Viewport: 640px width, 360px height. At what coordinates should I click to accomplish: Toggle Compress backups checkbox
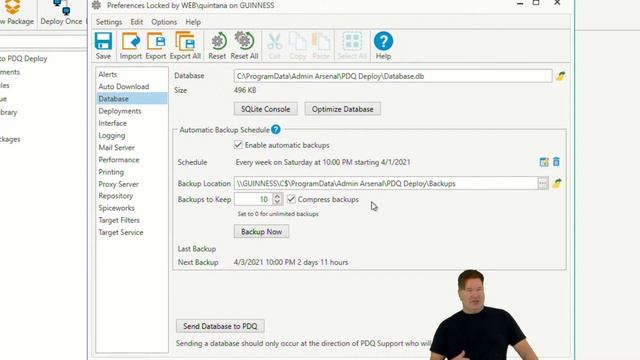(291, 199)
